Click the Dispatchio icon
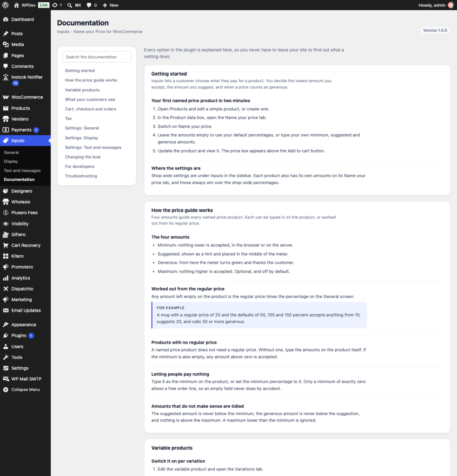Image resolution: width=457 pixels, height=476 pixels. pyautogui.click(x=6, y=289)
